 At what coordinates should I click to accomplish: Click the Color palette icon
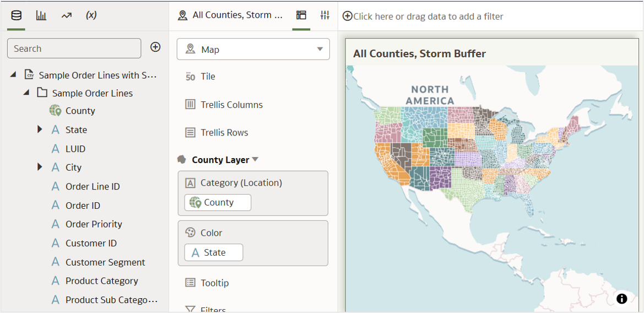(190, 233)
